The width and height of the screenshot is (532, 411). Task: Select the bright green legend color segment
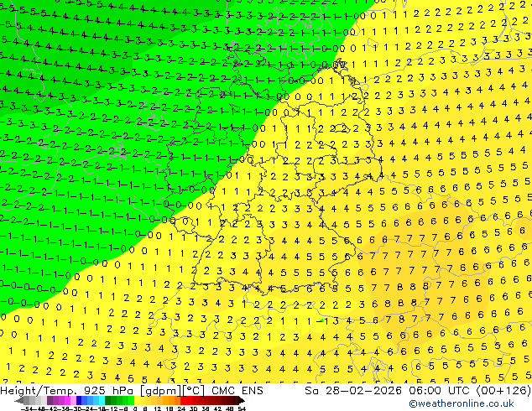(x=131, y=400)
